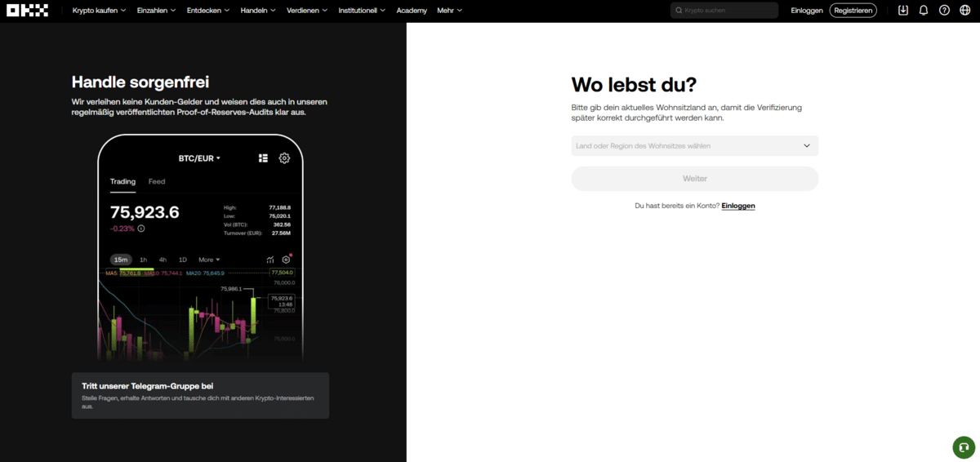
Task: Click the Low value 75,020.1
Action: (280, 216)
